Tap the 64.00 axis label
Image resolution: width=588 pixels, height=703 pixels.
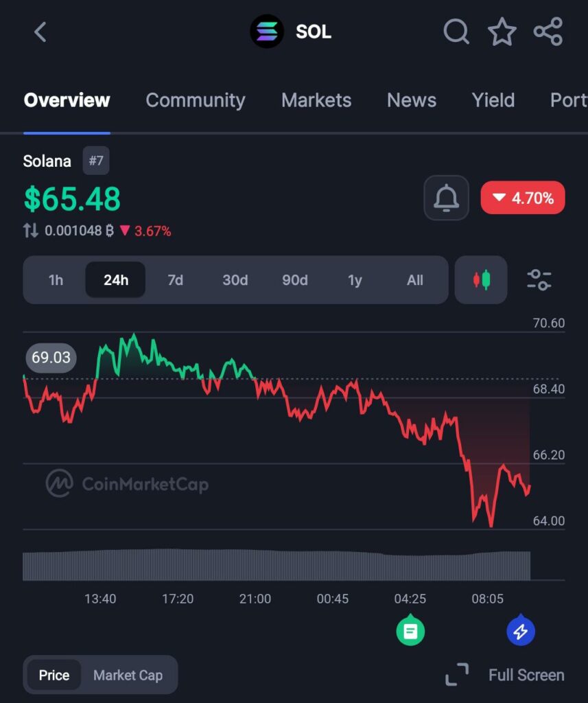(549, 520)
